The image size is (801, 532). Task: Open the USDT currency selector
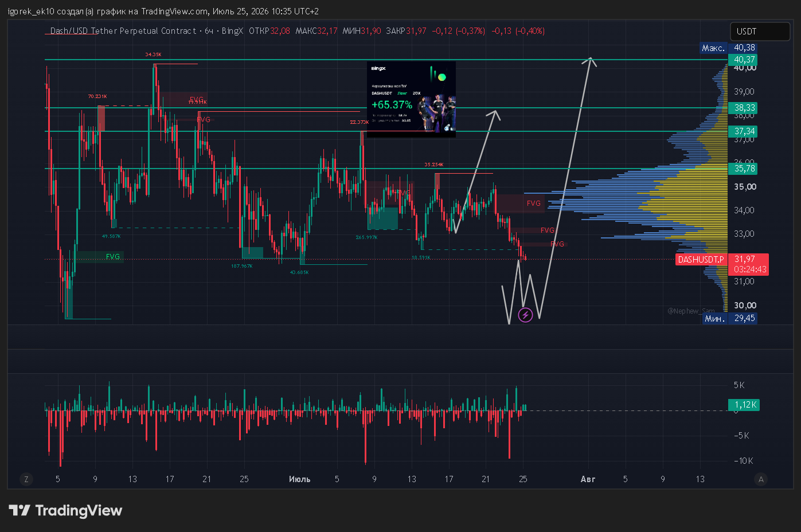point(760,32)
